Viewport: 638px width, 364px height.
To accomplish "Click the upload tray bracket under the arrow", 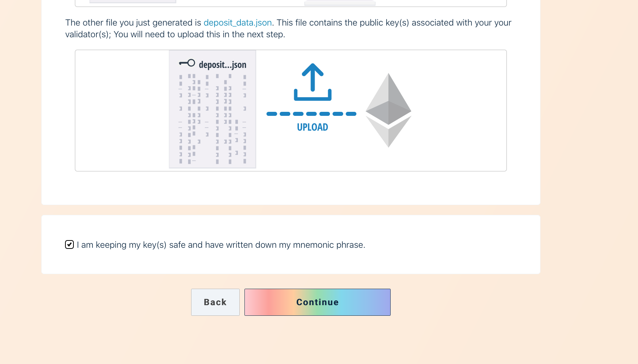I will 312,95.
